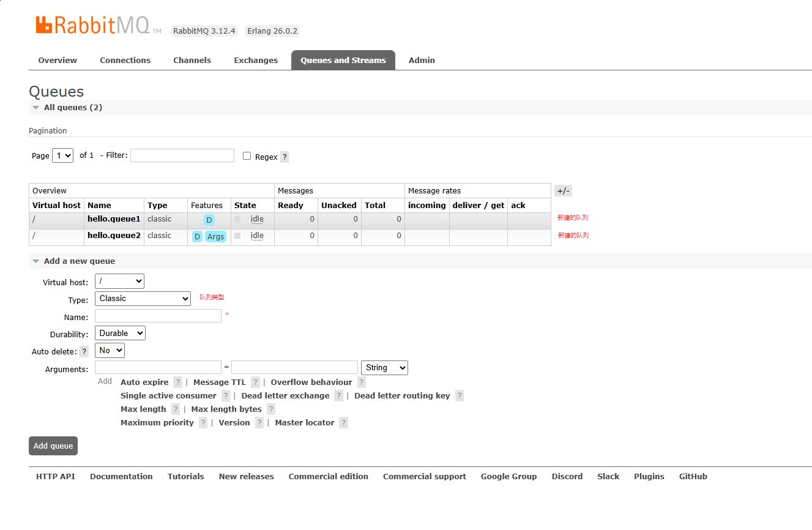The width and height of the screenshot is (812, 530).
Task: Click the RabbitMQ logo
Action: coord(98,25)
